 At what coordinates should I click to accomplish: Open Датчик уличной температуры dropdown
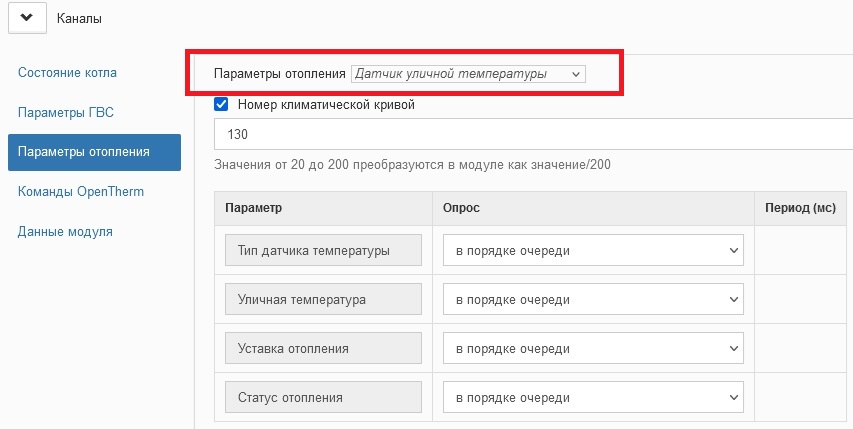tap(468, 74)
